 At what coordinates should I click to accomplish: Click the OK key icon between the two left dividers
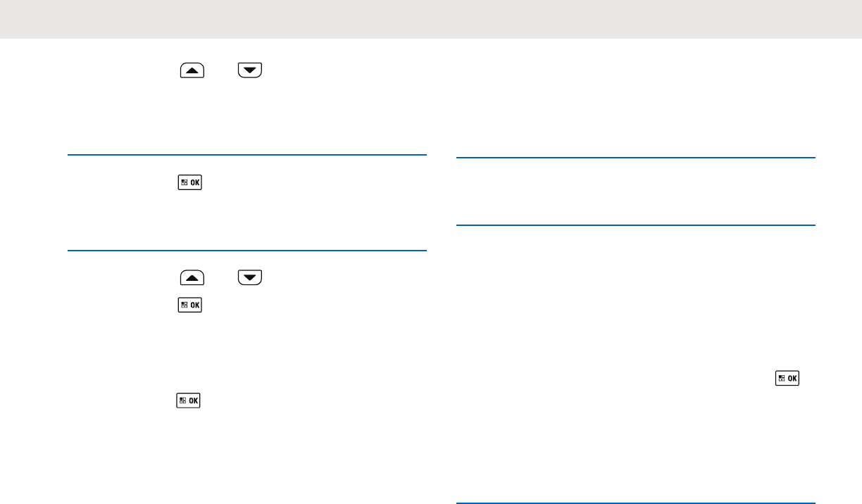pyautogui.click(x=190, y=183)
